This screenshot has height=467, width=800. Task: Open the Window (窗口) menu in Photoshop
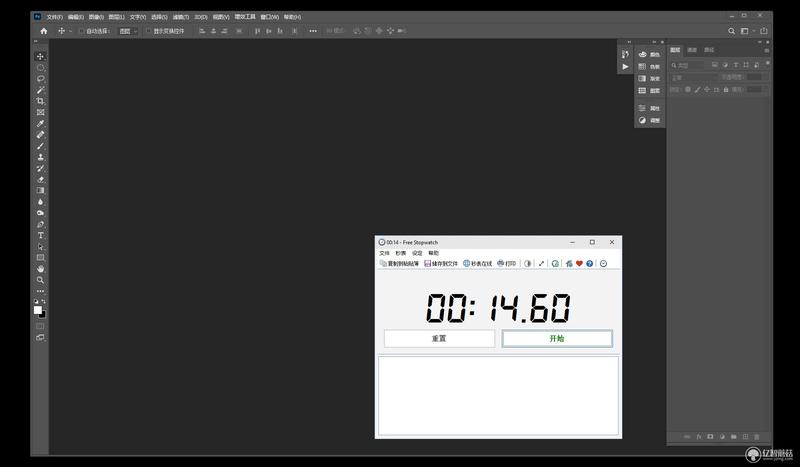[x=269, y=17]
